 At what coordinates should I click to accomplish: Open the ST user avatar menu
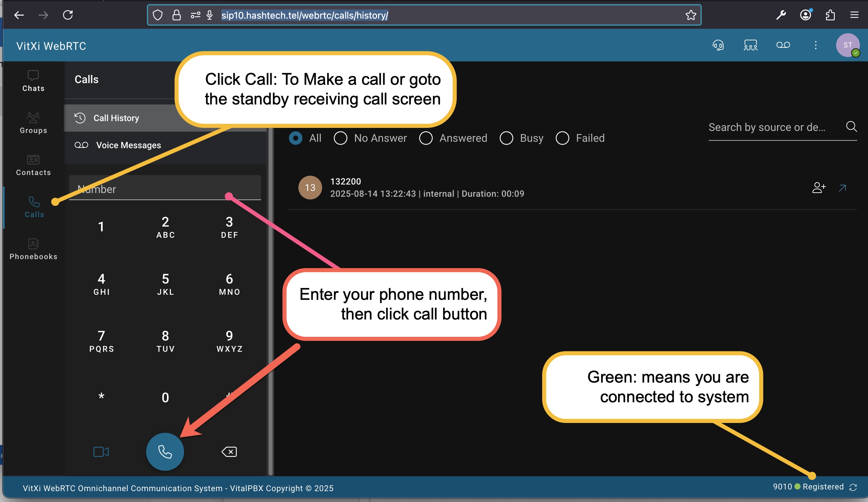847,45
